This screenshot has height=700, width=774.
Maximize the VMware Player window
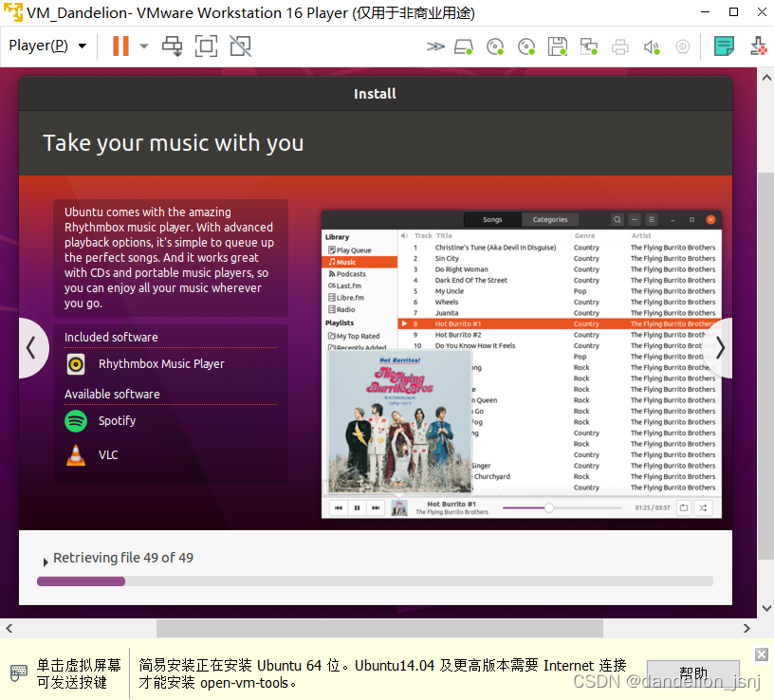[x=733, y=11]
